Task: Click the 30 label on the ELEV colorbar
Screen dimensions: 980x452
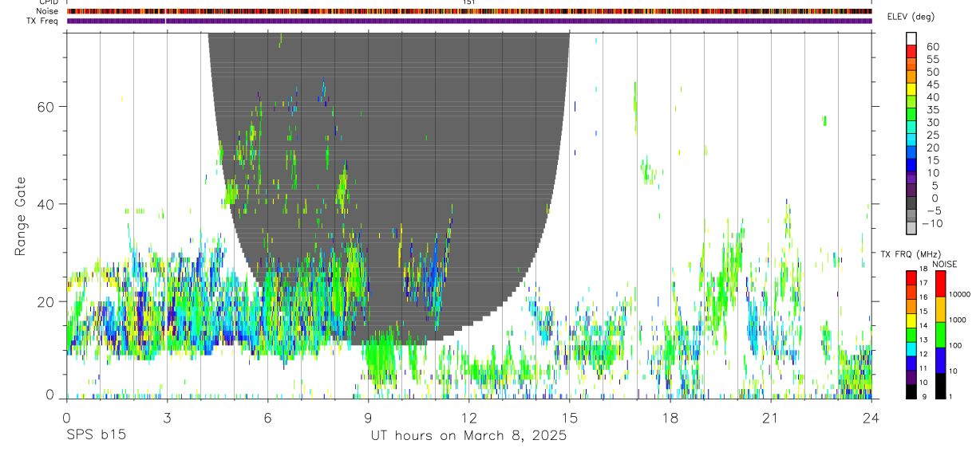Action: click(x=931, y=122)
